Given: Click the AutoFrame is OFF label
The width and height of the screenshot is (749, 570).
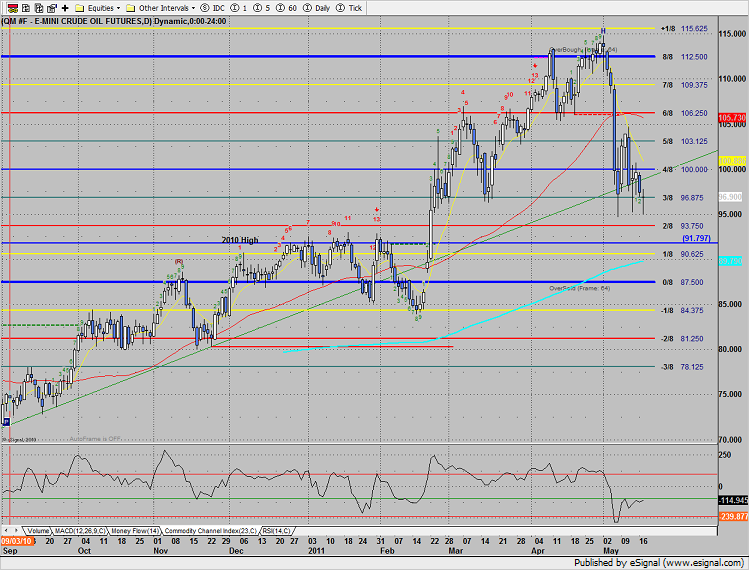Looking at the screenshot, I should tap(95, 439).
